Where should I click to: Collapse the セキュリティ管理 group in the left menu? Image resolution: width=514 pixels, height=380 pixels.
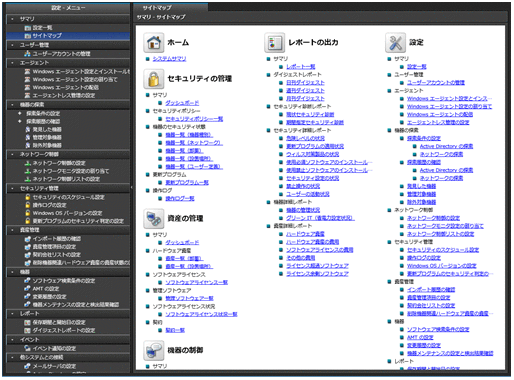click(x=12, y=188)
